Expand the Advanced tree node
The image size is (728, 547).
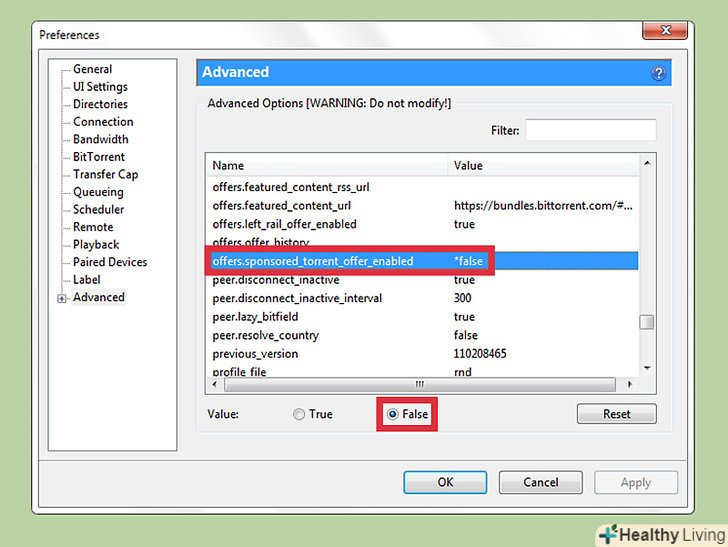62,298
